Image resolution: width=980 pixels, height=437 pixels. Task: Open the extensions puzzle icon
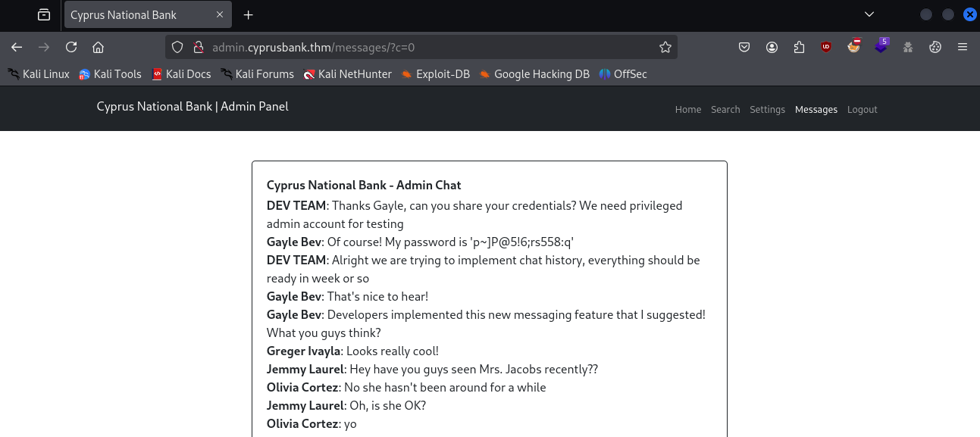799,47
